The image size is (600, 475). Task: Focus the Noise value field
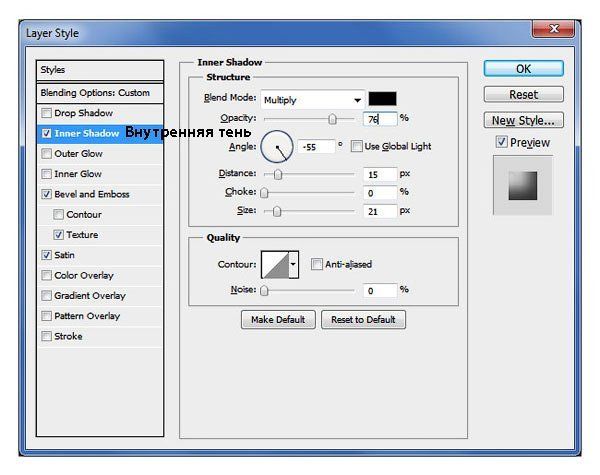[380, 291]
